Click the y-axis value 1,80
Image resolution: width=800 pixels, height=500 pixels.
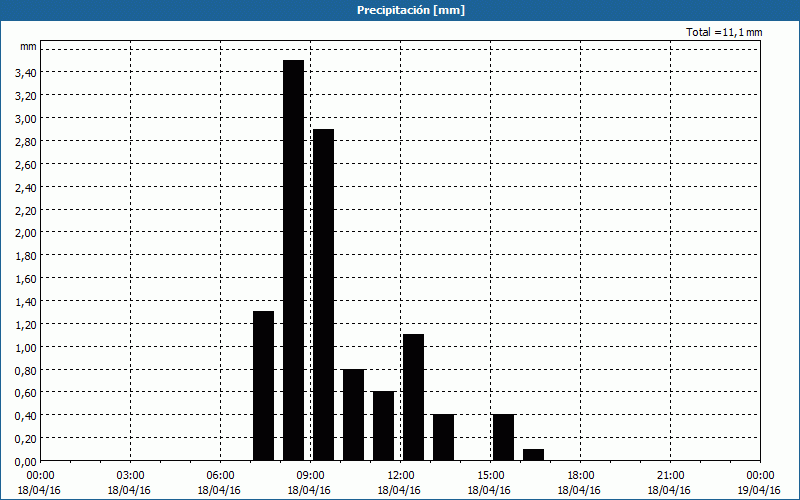click(26, 256)
